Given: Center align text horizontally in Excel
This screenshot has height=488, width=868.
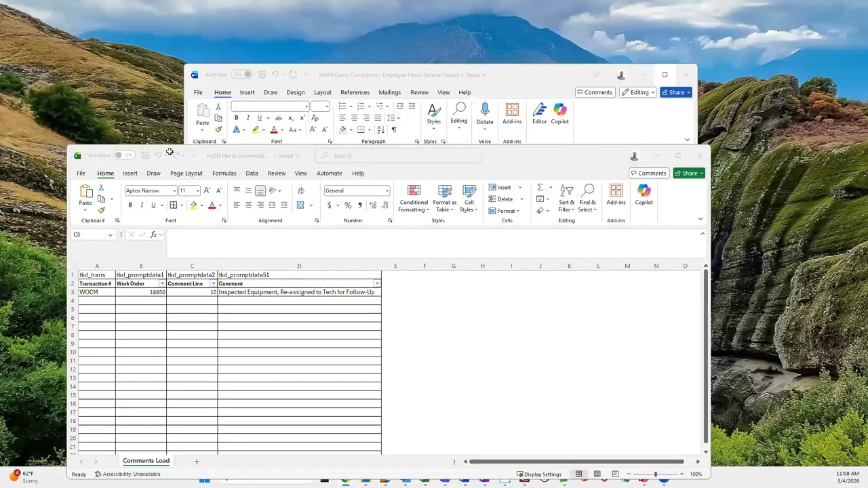Looking at the screenshot, I should pyautogui.click(x=248, y=205).
